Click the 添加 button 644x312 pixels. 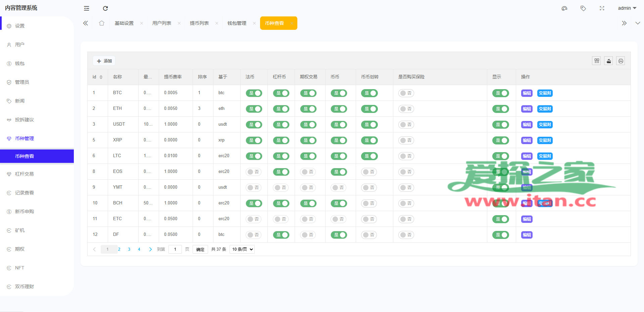pos(104,61)
